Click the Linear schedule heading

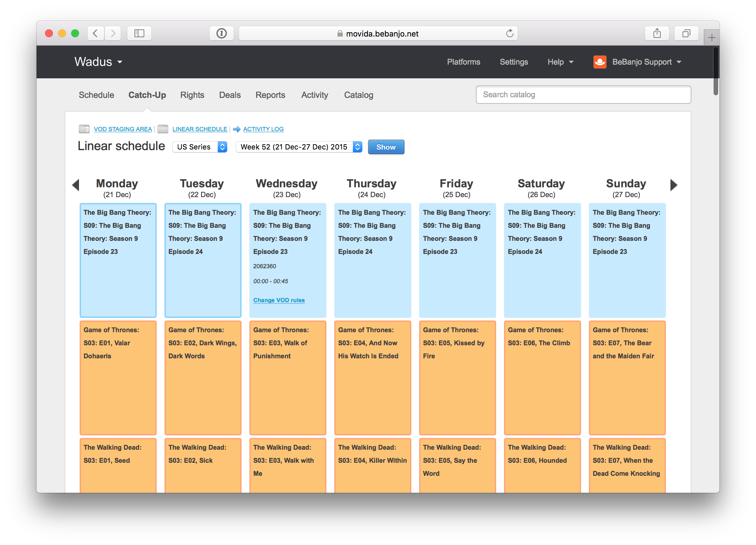121,146
